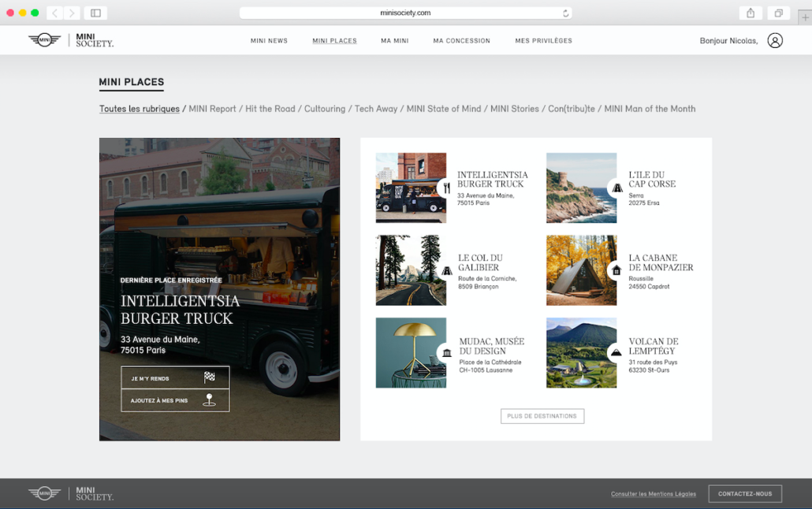Viewport: 812px width, 509px height.
Task: Open the MA MINI menu item
Action: point(395,41)
